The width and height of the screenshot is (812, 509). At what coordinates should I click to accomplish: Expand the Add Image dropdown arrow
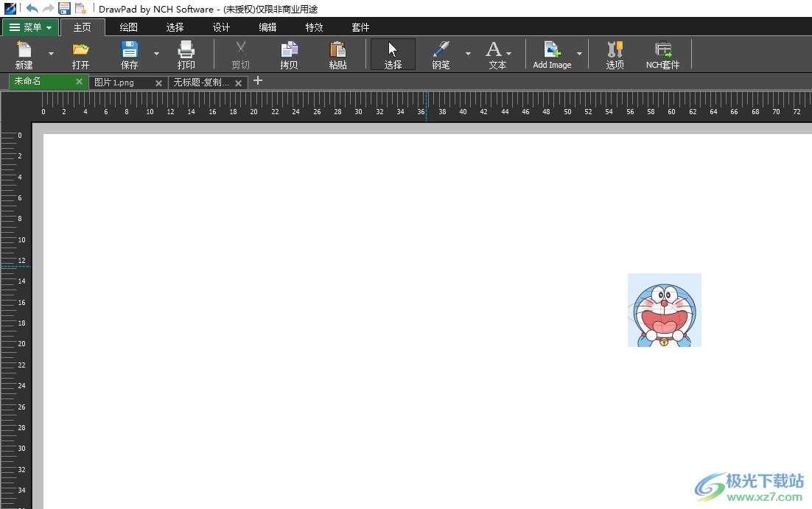[x=579, y=54]
